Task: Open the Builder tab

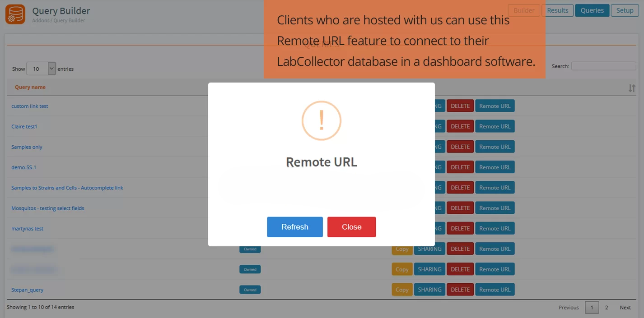Action: [524, 10]
